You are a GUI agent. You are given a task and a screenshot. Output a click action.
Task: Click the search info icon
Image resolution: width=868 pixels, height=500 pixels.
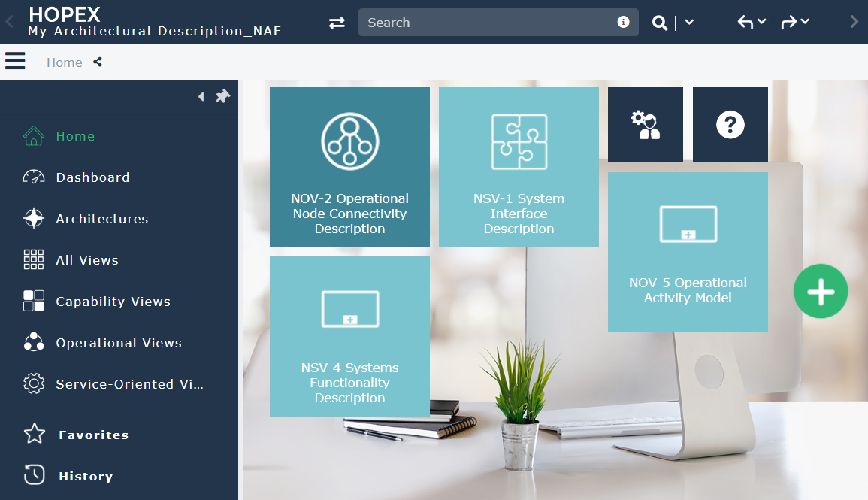[x=623, y=22]
